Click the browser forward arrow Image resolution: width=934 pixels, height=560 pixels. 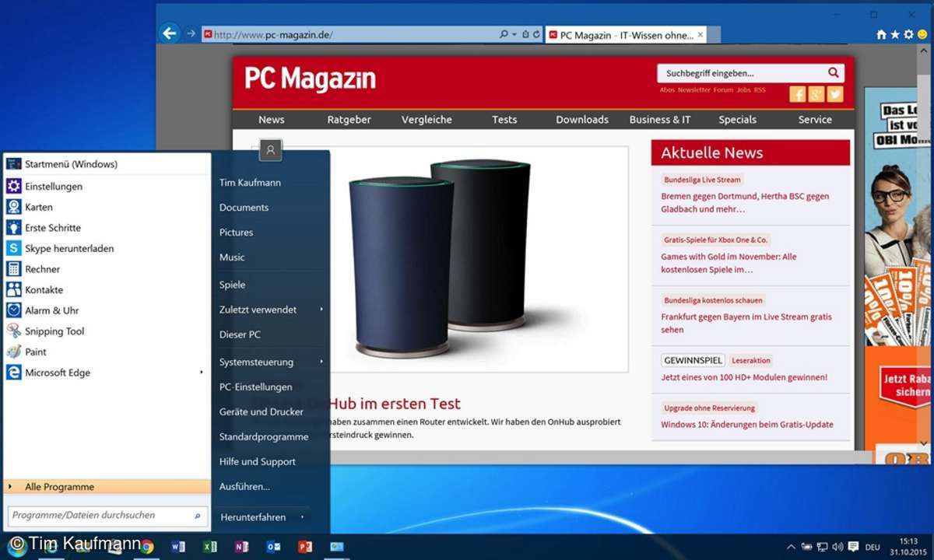[191, 34]
